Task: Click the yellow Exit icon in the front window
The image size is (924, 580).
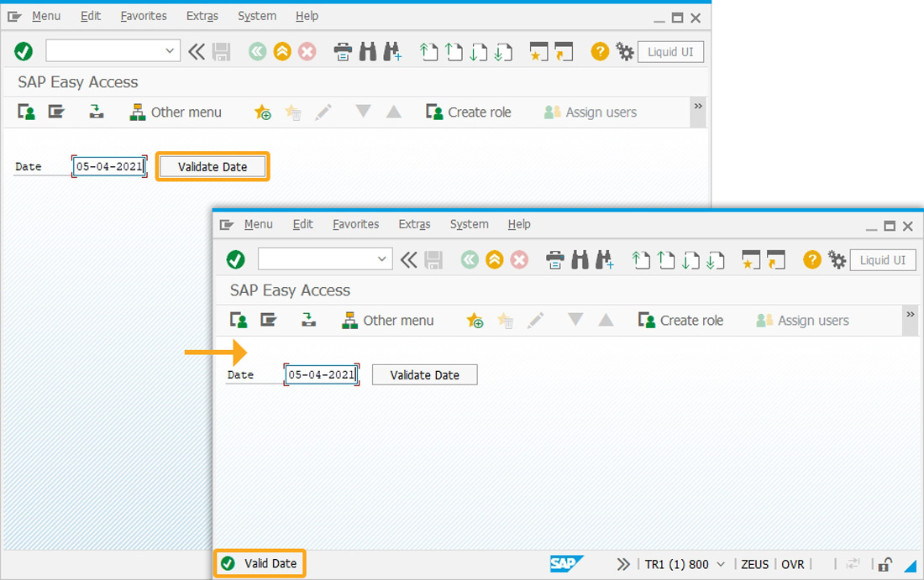Action: tap(495, 259)
